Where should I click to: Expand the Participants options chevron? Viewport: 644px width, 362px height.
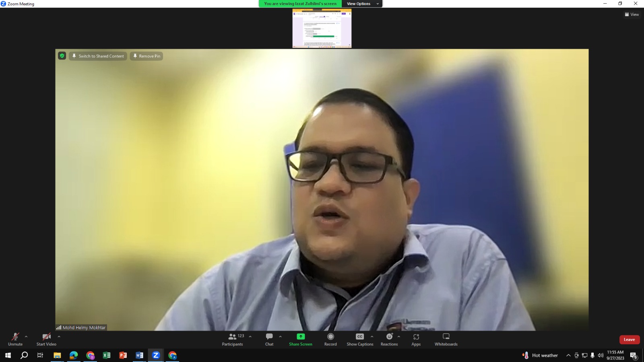[250, 337]
